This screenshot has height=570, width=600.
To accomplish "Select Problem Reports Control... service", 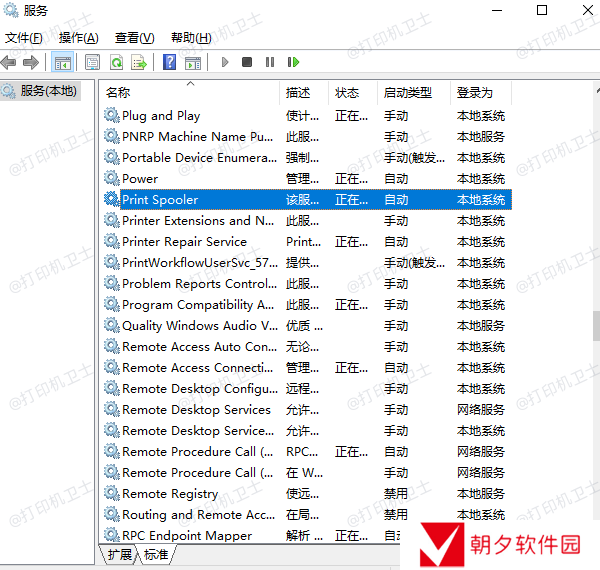I will click(199, 284).
